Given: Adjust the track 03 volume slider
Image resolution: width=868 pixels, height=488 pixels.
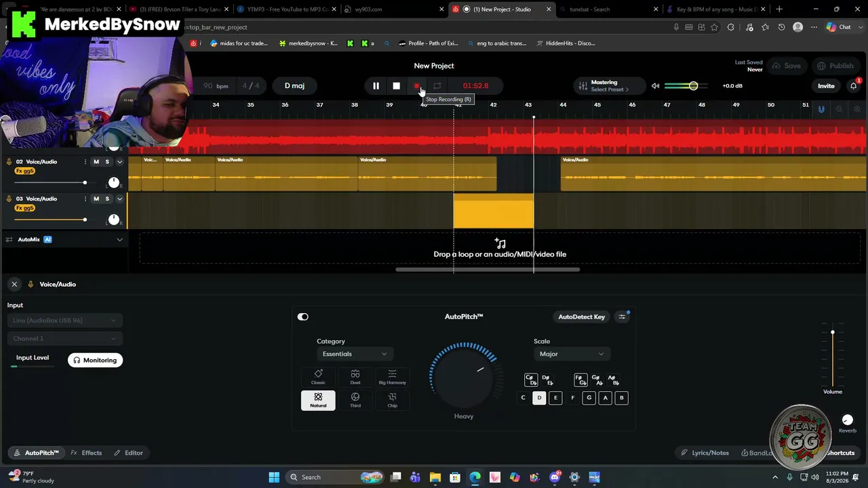Looking at the screenshot, I should (x=50, y=219).
